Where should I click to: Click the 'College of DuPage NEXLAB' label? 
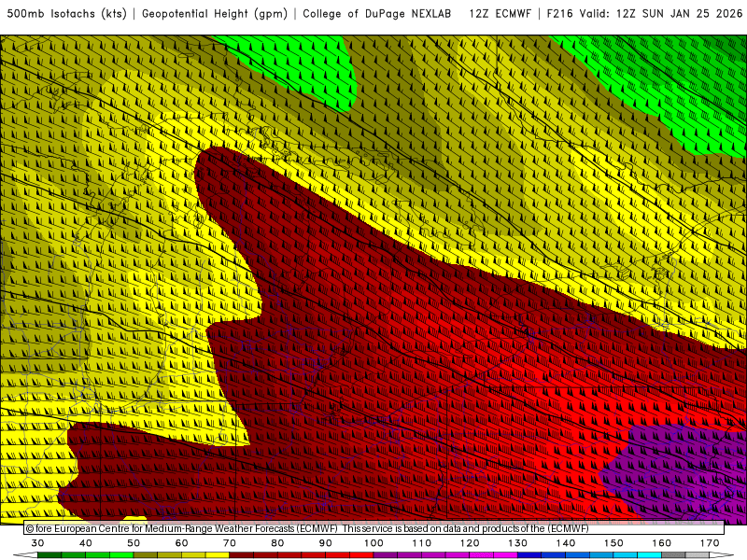pyautogui.click(x=377, y=14)
